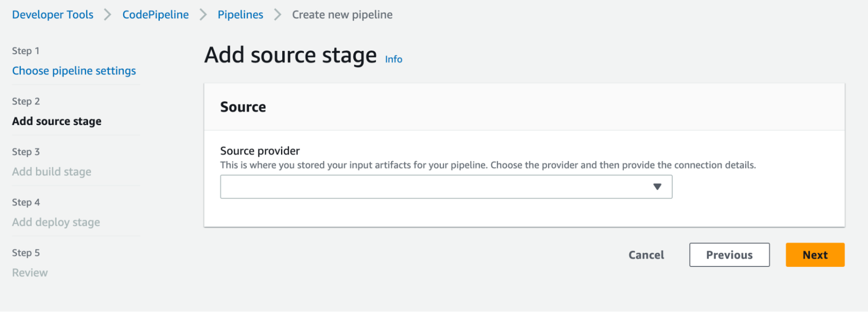Select the Review step in sidebar
Screen dimensions: 868x312
click(x=30, y=272)
